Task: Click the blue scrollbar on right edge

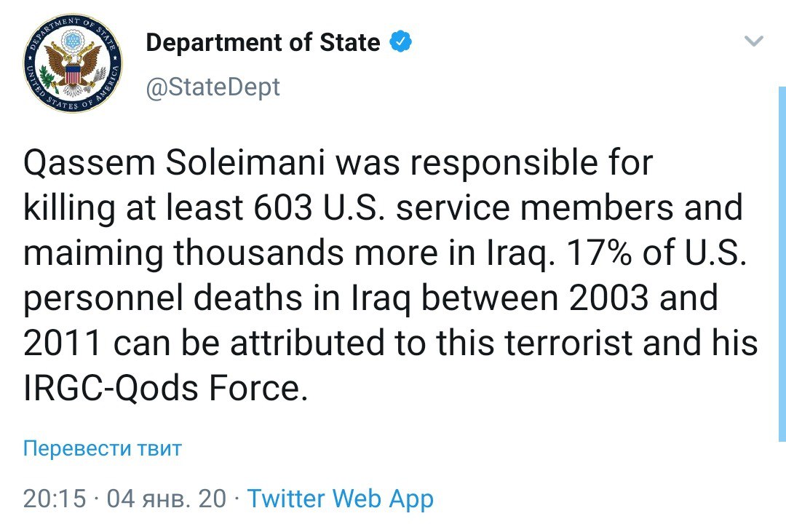Action: (x=782, y=263)
